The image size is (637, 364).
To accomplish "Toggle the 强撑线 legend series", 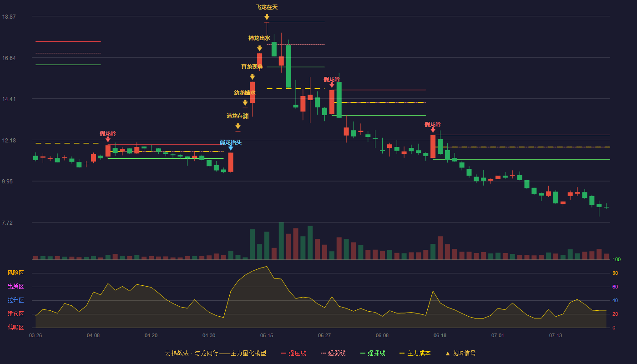I will (x=373, y=353).
